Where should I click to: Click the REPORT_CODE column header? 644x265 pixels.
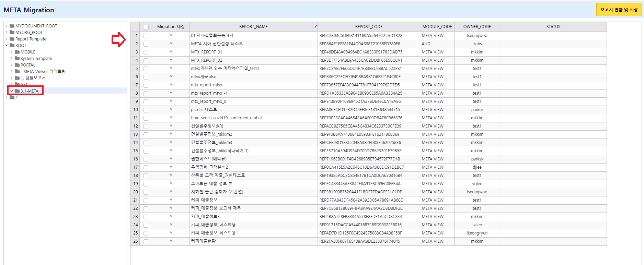click(369, 27)
